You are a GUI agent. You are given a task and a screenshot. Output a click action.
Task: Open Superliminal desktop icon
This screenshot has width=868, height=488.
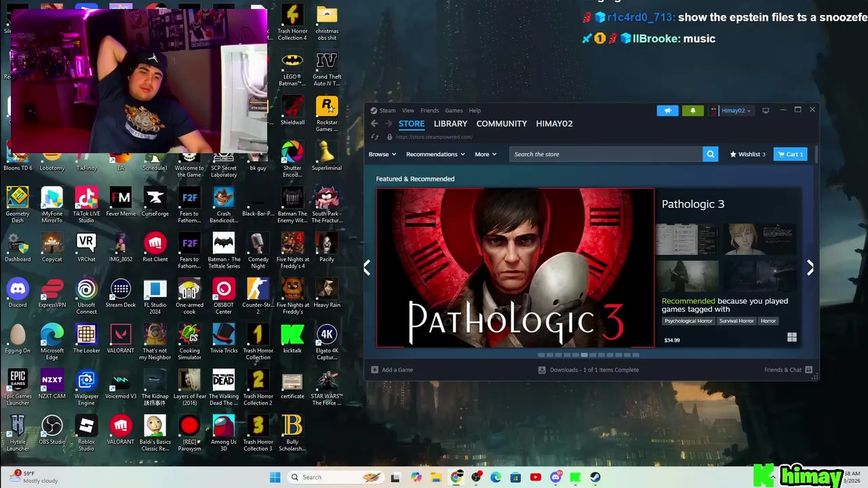click(327, 156)
